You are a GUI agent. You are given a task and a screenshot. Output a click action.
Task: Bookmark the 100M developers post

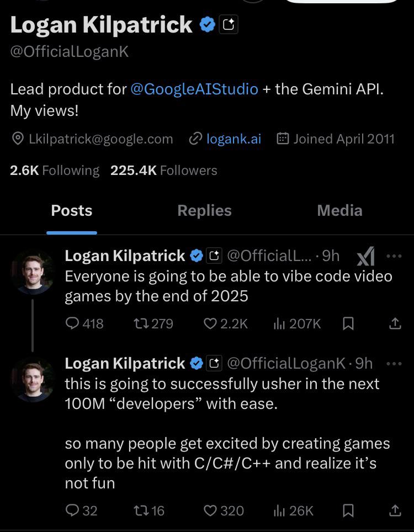pyautogui.click(x=348, y=511)
